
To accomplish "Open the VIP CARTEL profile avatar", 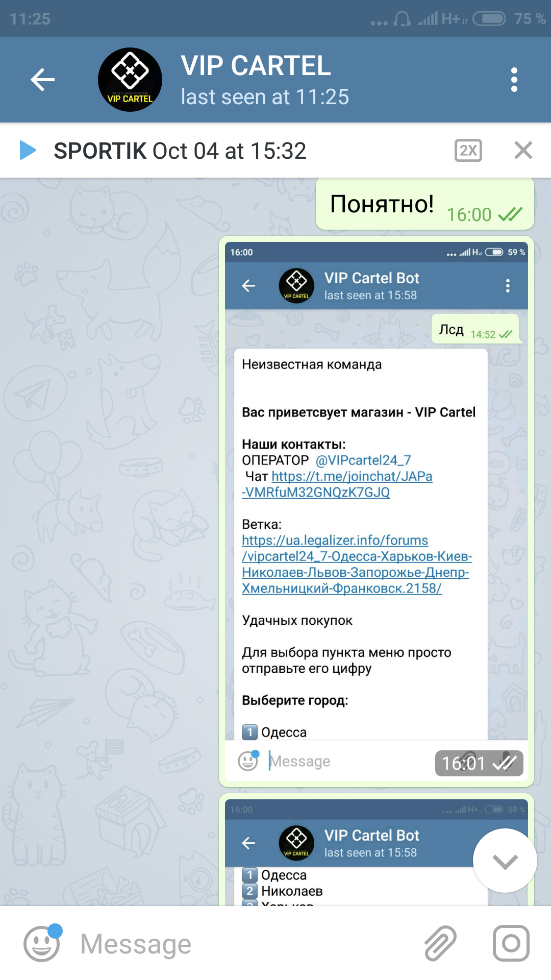I will click(130, 80).
